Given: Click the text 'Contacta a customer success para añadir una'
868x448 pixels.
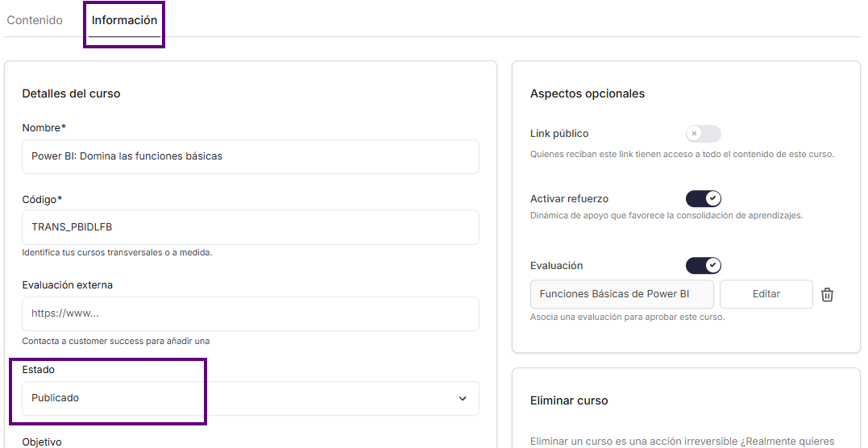Looking at the screenshot, I should [116, 341].
